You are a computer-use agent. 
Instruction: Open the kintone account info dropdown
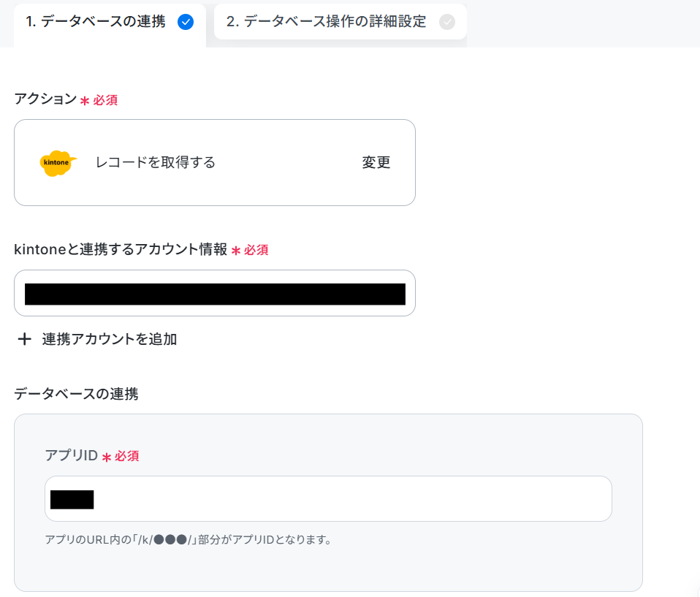coord(215,293)
